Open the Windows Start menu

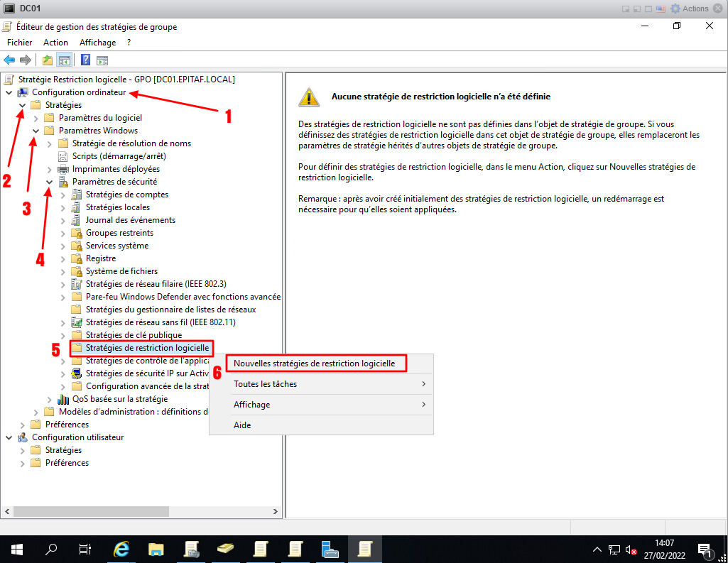coord(16,549)
